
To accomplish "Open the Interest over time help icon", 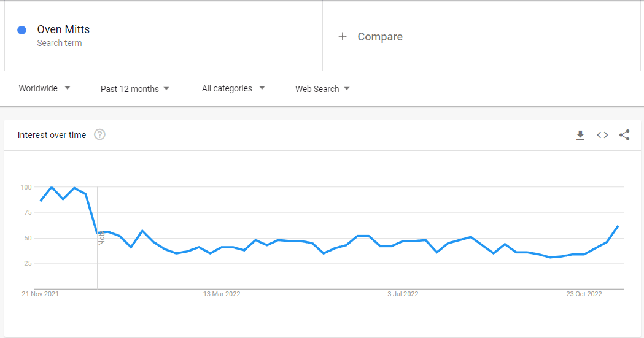I will coord(99,134).
